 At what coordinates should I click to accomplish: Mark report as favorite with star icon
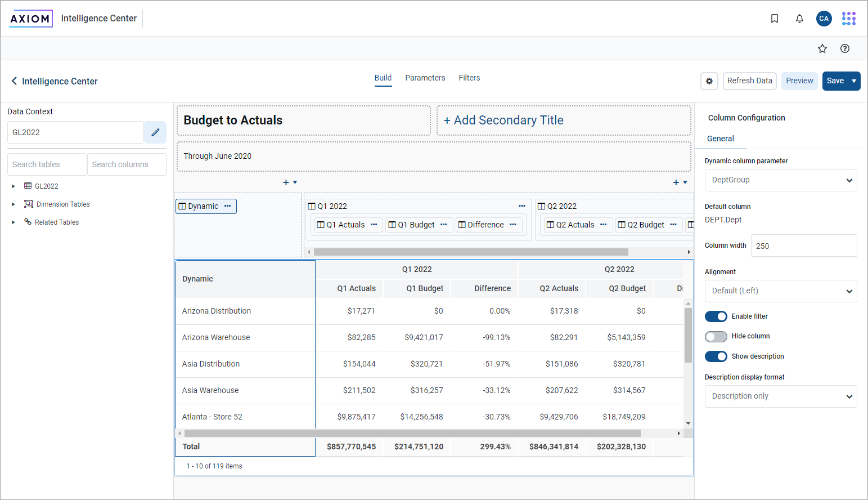point(822,48)
